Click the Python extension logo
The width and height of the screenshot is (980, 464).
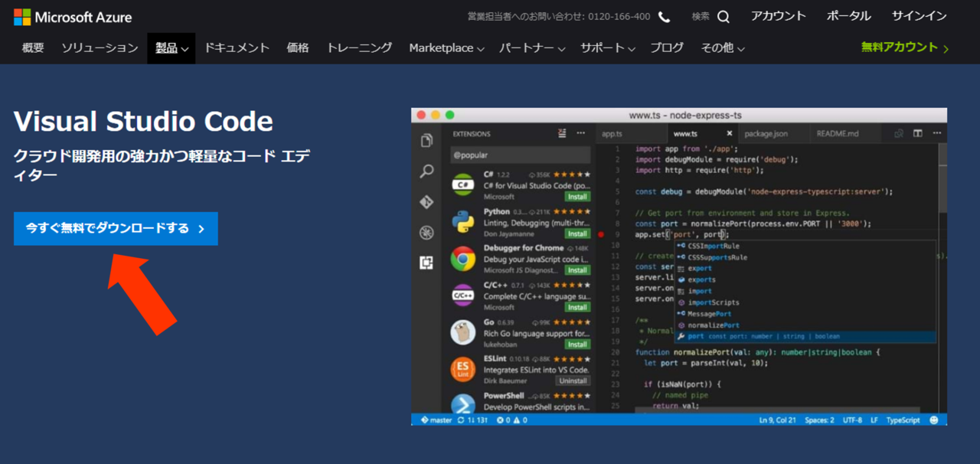click(462, 221)
